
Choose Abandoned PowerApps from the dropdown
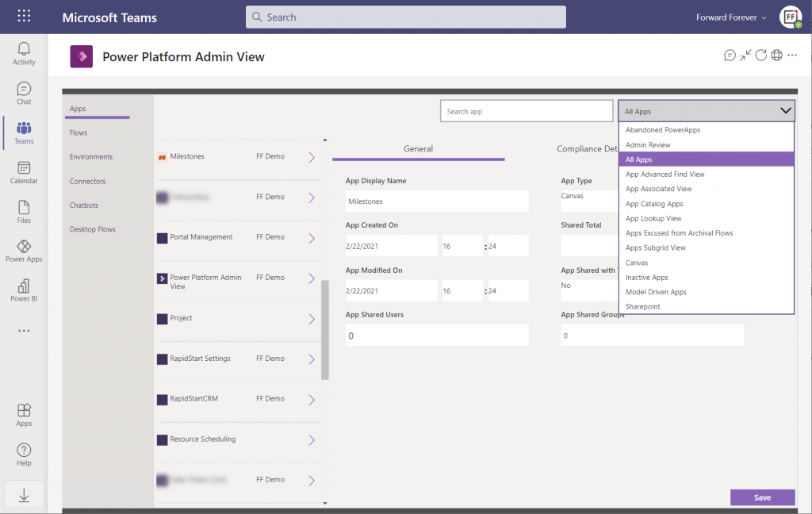tap(707, 130)
